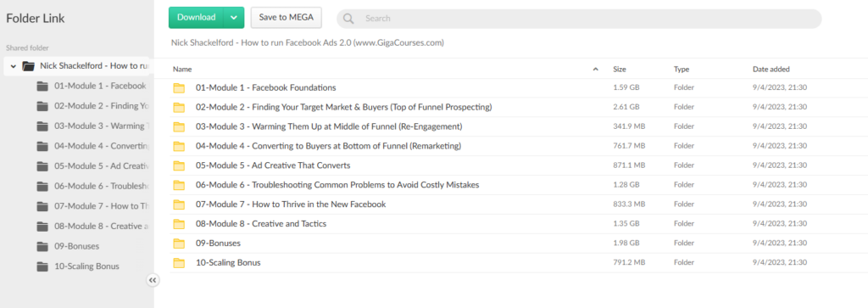This screenshot has height=308, width=868.
Task: Click the yellow folder icon for 04-Module 4
Action: click(179, 146)
